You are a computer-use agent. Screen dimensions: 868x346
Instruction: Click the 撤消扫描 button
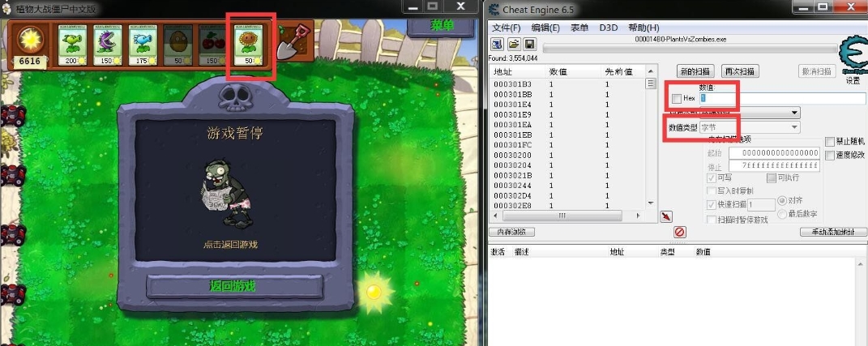[817, 71]
